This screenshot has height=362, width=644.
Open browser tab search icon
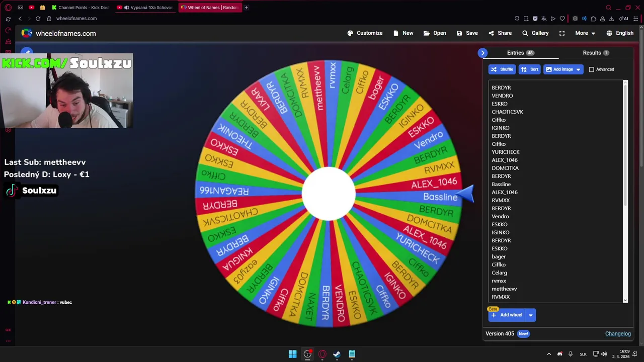click(608, 8)
